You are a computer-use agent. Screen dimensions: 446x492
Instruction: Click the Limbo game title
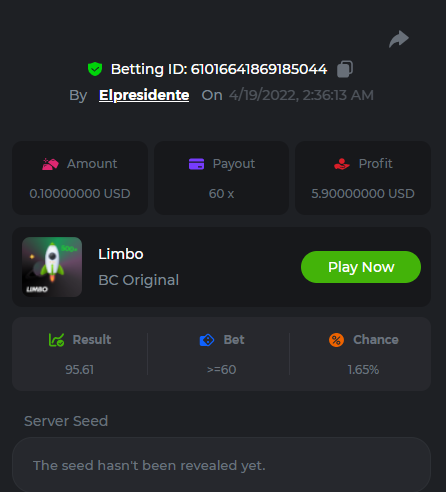pyautogui.click(x=121, y=254)
